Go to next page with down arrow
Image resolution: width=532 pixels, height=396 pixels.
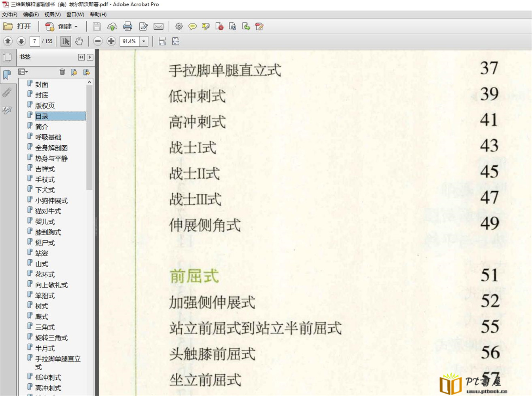tap(21, 41)
